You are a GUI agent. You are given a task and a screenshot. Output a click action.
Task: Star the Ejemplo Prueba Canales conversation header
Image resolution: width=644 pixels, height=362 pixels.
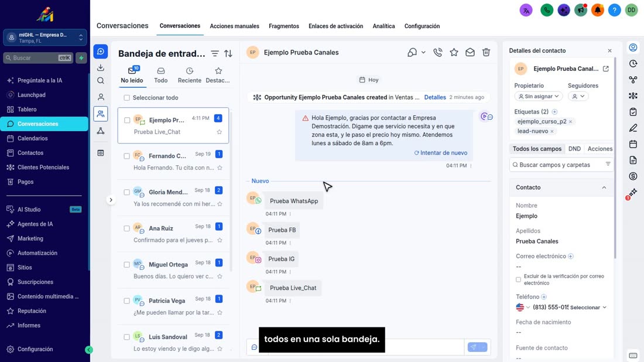[454, 52]
